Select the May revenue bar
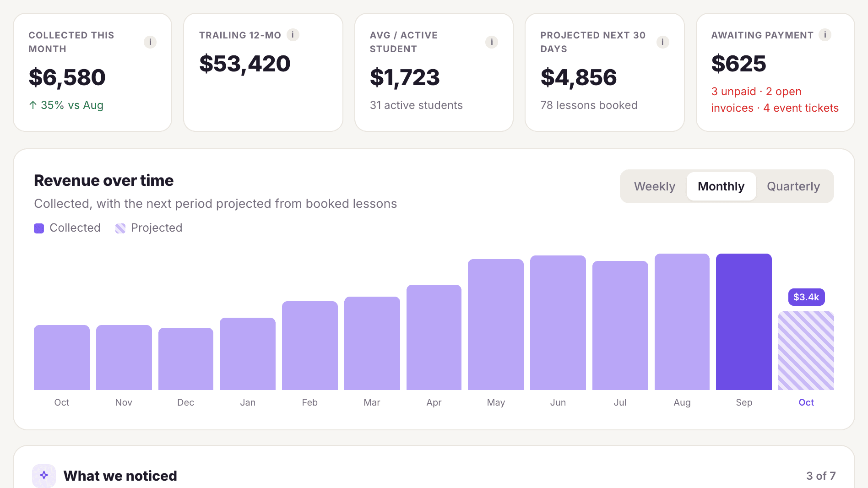 click(x=496, y=325)
